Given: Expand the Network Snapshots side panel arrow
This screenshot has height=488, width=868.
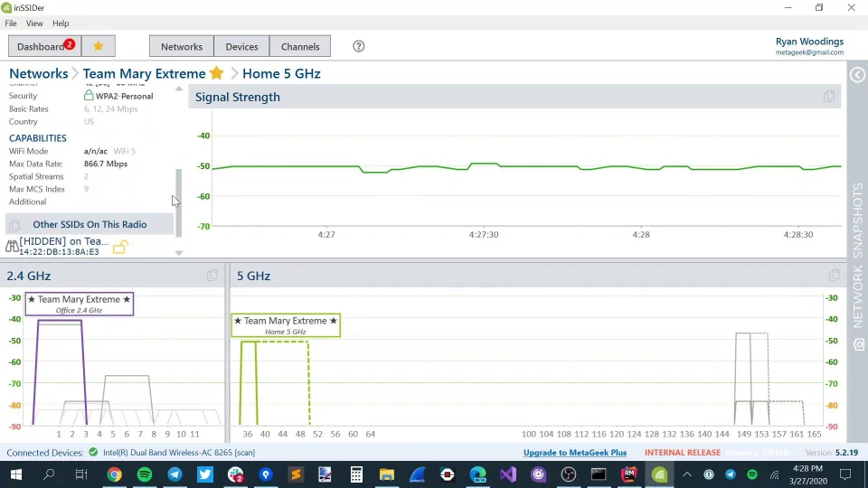Looking at the screenshot, I should (x=857, y=75).
